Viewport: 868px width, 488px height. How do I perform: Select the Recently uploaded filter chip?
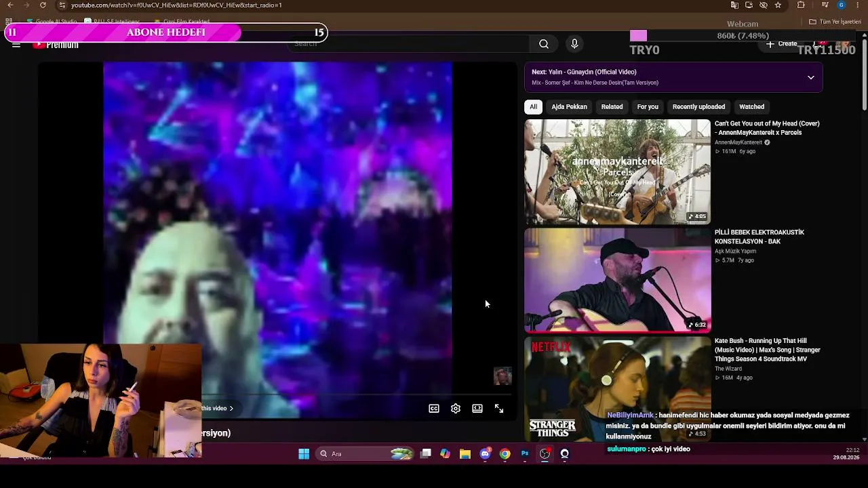click(x=698, y=107)
